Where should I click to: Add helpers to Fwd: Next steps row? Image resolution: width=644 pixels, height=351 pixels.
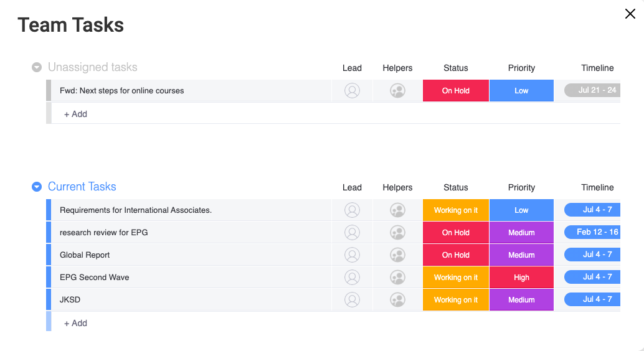[x=397, y=91]
